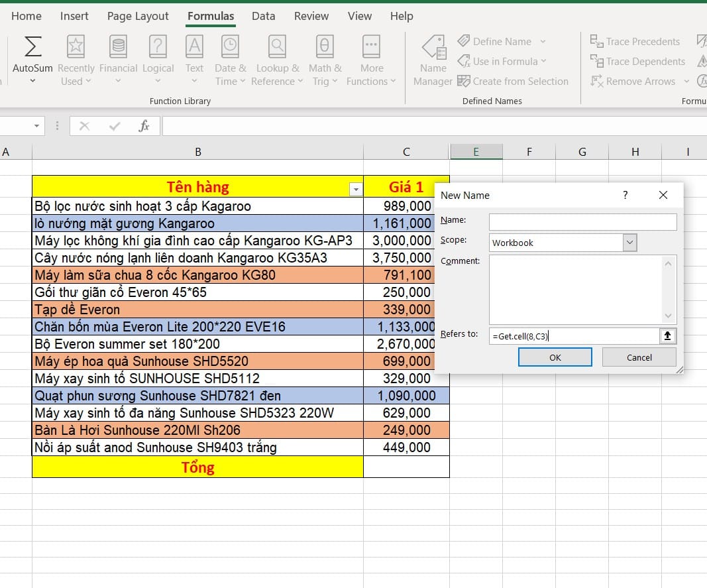This screenshot has height=588, width=707.
Task: Open the Financial functions library
Action: point(118,60)
